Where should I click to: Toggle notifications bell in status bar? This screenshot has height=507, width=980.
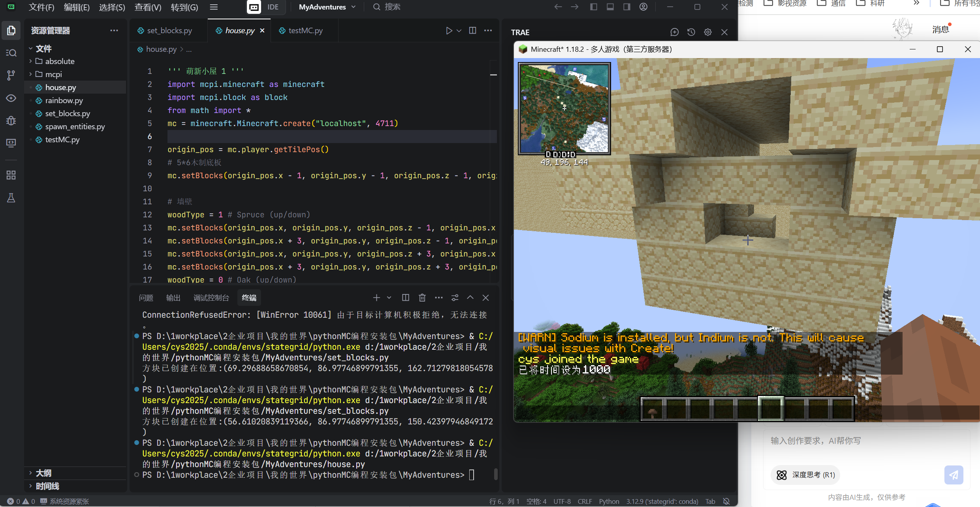tap(726, 501)
